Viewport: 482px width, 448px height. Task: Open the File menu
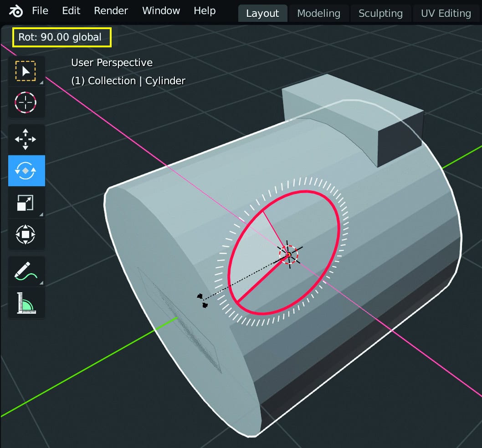pos(40,11)
